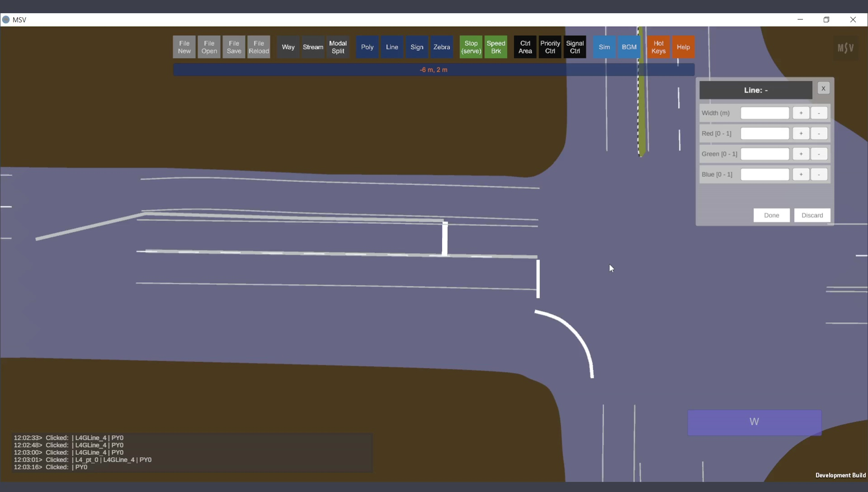The image size is (868, 492).
Task: Click the Stop (serve) button
Action: (x=471, y=47)
